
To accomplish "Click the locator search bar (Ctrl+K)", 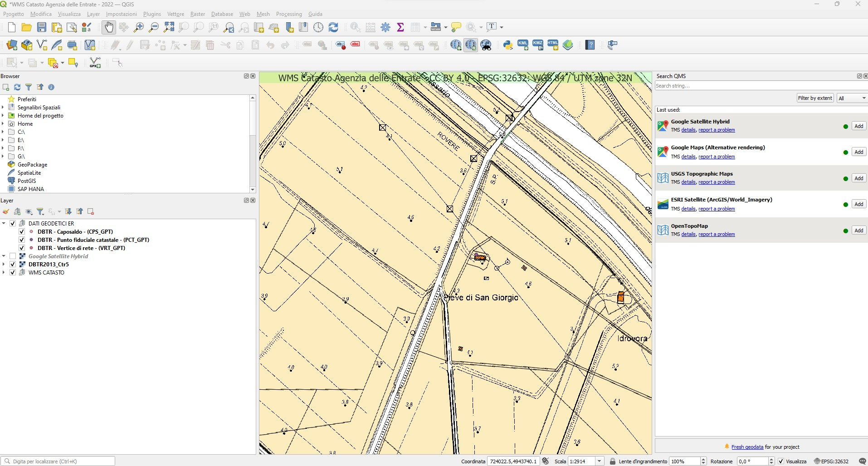I will tap(58, 461).
